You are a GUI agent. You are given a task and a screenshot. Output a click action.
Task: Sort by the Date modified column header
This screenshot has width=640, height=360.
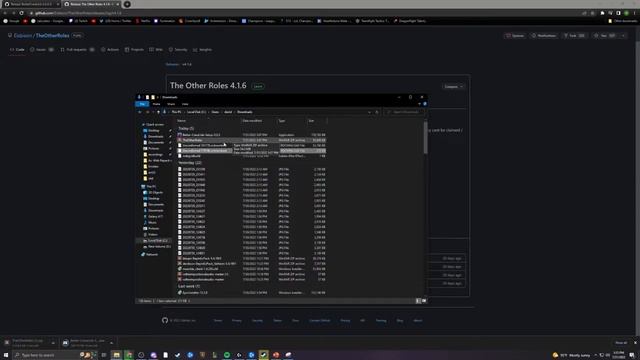coord(259,121)
